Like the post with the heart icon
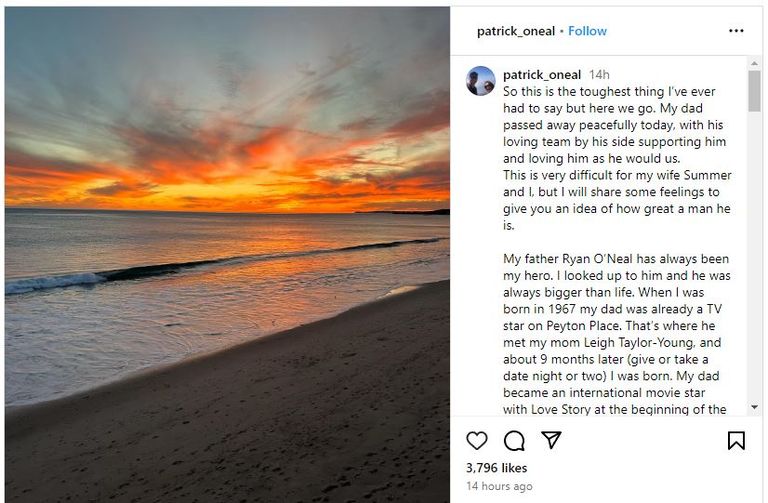Image resolution: width=768 pixels, height=503 pixels. (x=477, y=440)
